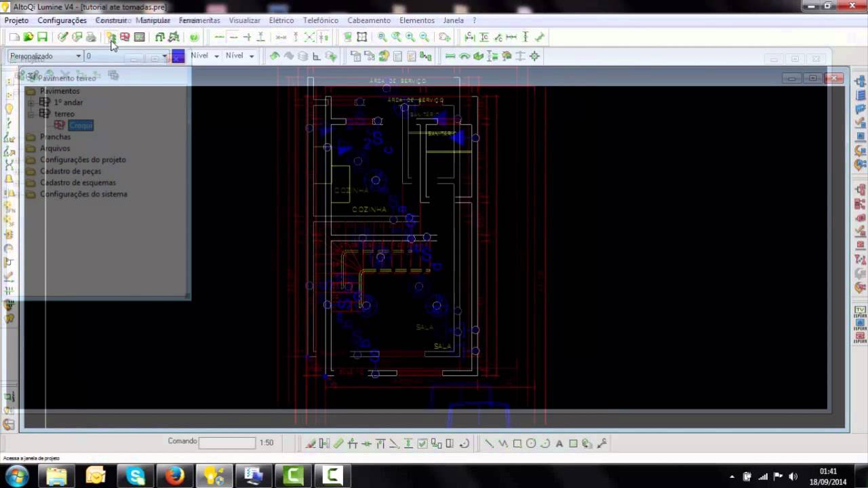Screen dimensions: 868x488
Task: Save the project with the green disk icon
Action: click(x=42, y=37)
